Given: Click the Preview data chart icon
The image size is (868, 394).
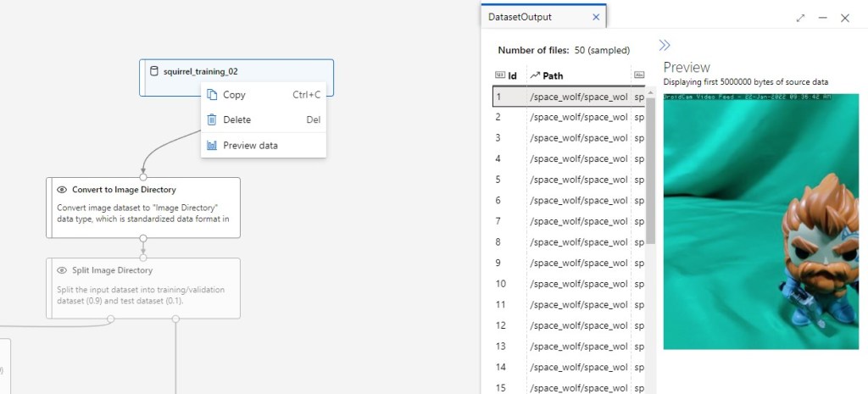Looking at the screenshot, I should pos(211,146).
